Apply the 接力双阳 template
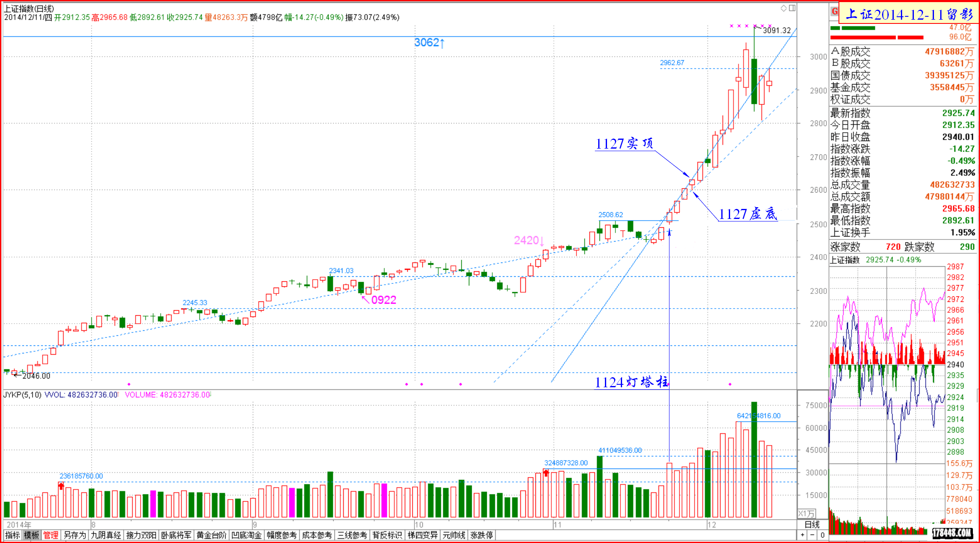Image resolution: width=980 pixels, height=543 pixels. click(x=141, y=535)
